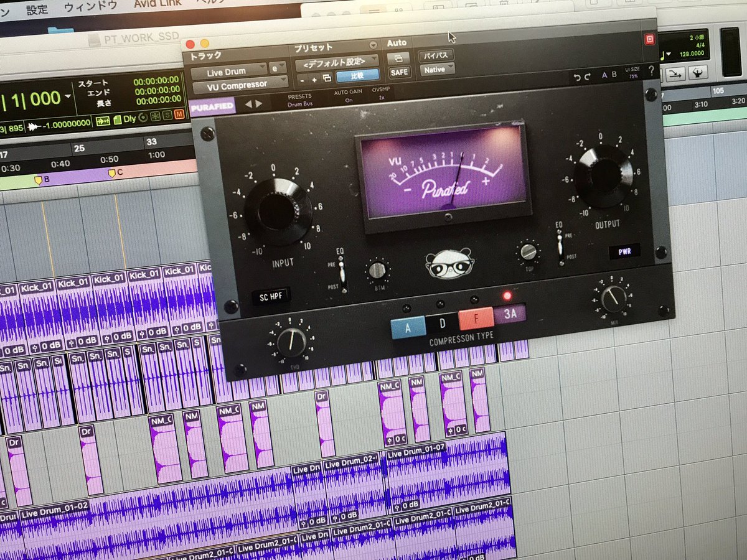Click the Purafied panda logo

[449, 263]
